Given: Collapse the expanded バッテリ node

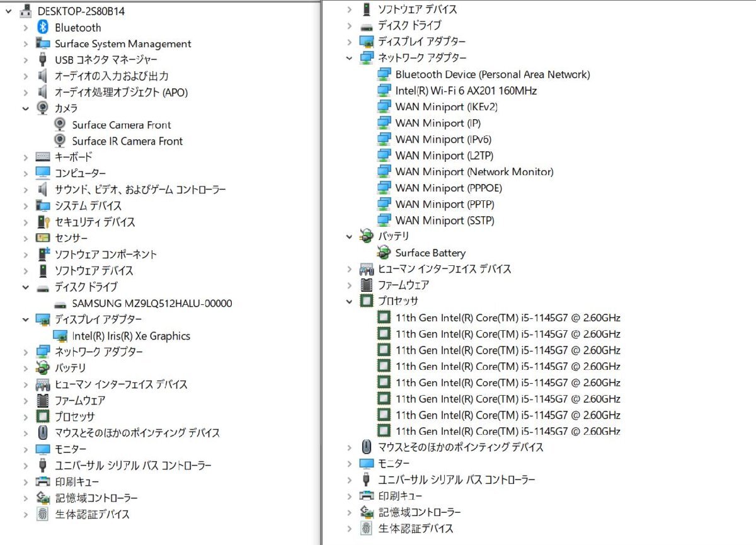Looking at the screenshot, I should pyautogui.click(x=349, y=236).
